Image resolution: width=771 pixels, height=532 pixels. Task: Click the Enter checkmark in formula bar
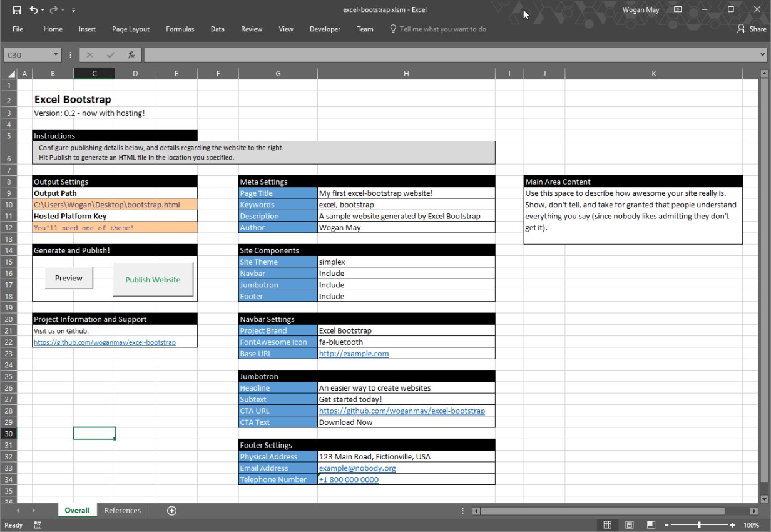pyautogui.click(x=111, y=55)
